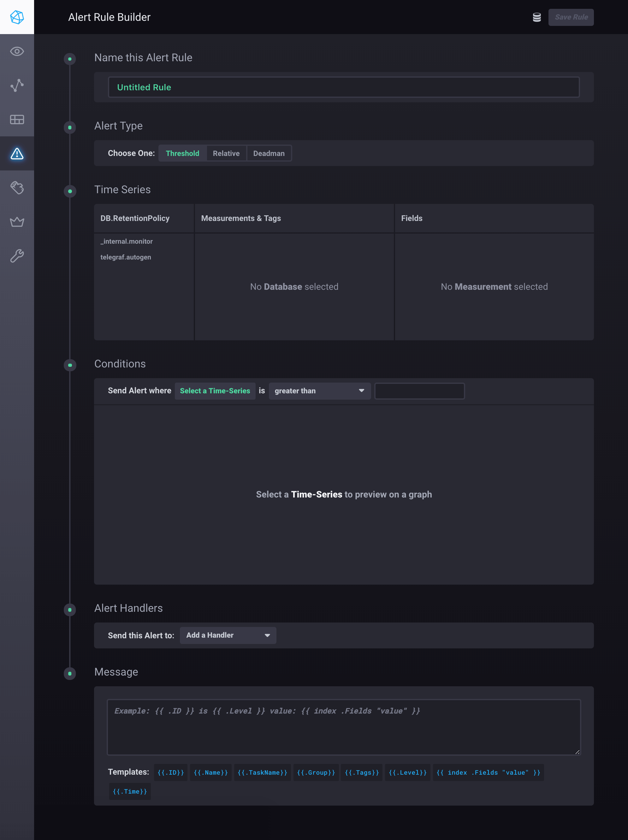Open the Admin crown icon
This screenshot has width=628, height=840.
[x=17, y=222]
